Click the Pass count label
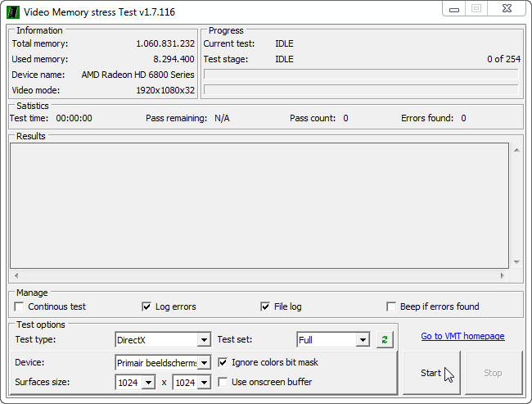Screen dimensions: 532x404 [313, 118]
